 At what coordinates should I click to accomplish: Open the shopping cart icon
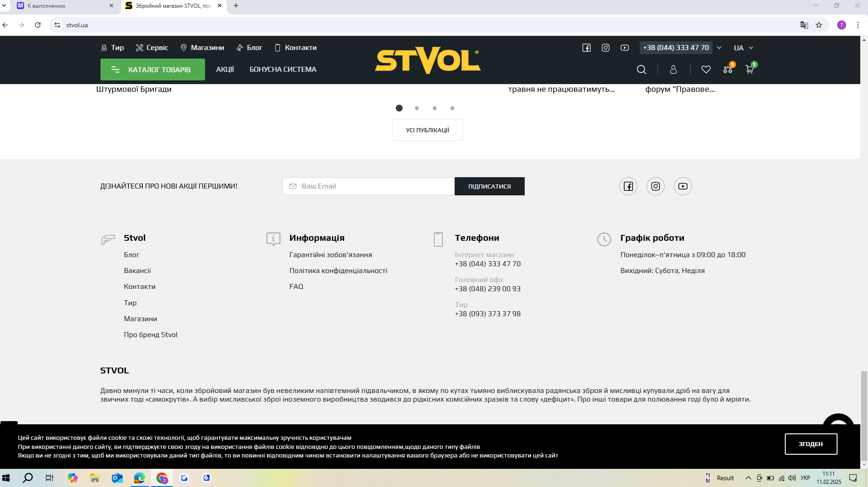[x=750, y=69]
